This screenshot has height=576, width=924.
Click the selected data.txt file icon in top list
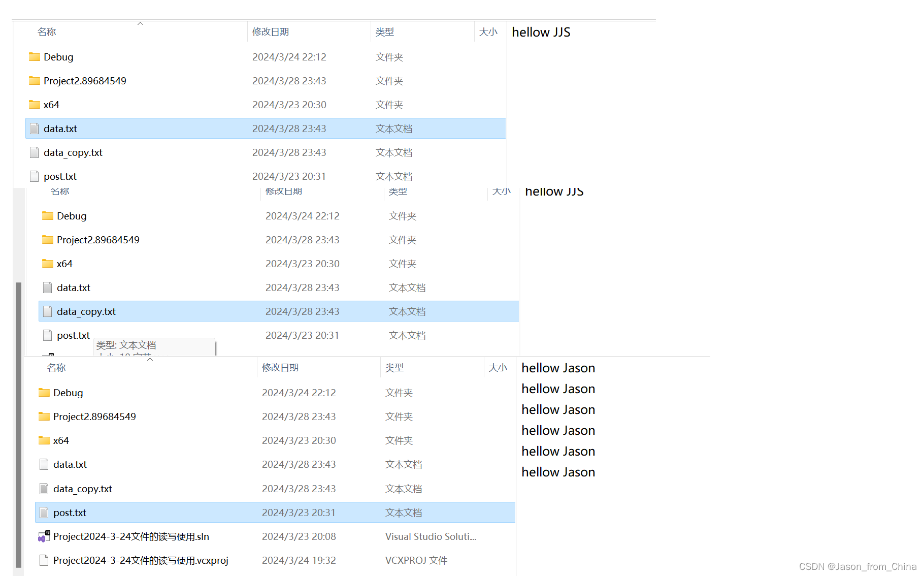tap(35, 129)
